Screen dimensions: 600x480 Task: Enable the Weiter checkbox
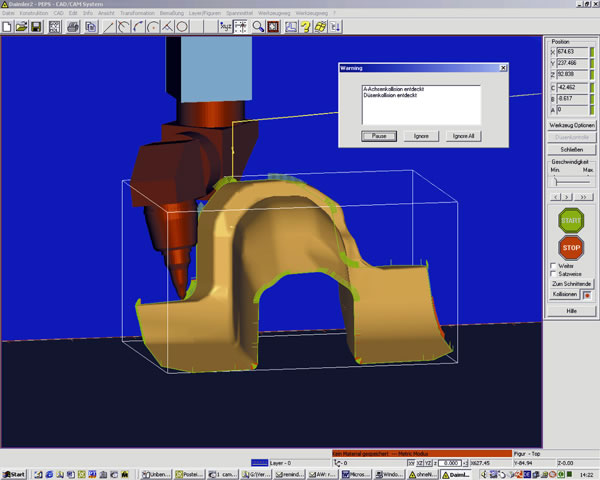pos(555,266)
